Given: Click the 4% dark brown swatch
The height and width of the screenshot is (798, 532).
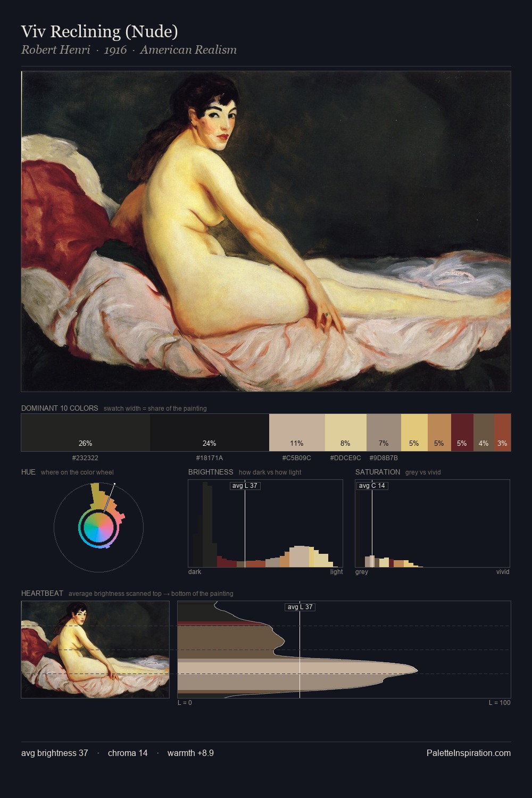Looking at the screenshot, I should click(484, 433).
